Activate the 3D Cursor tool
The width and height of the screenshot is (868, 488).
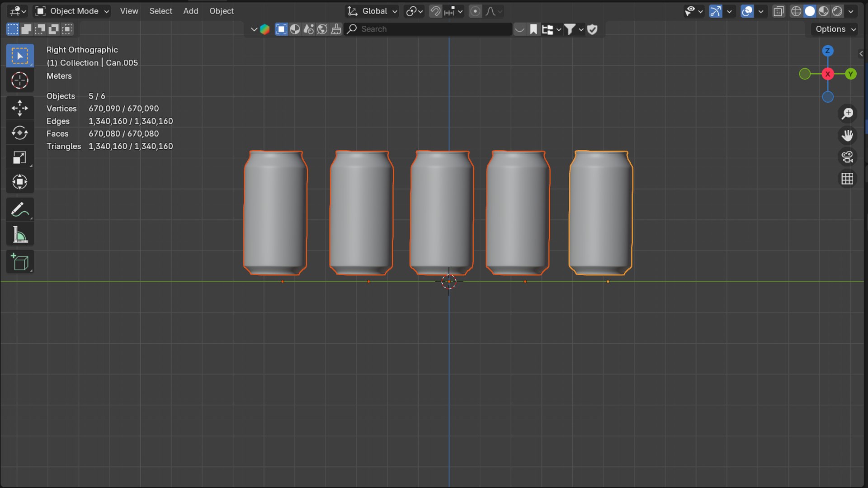point(20,81)
